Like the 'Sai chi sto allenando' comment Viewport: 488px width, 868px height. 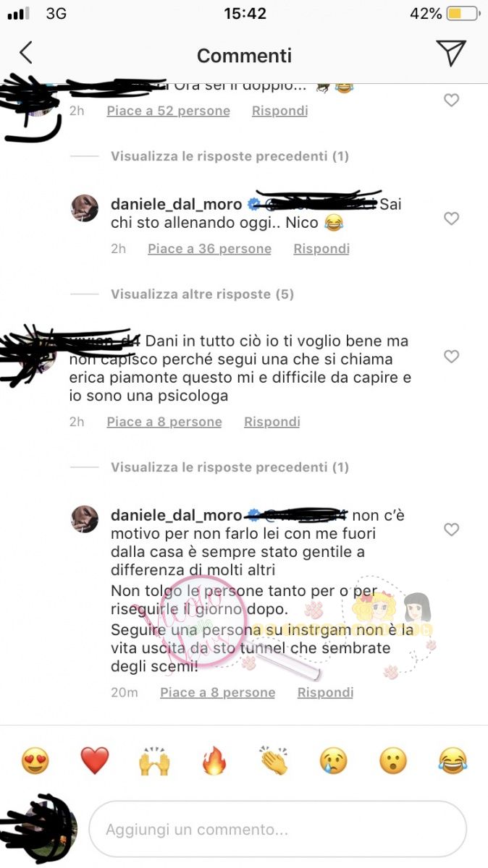(451, 218)
